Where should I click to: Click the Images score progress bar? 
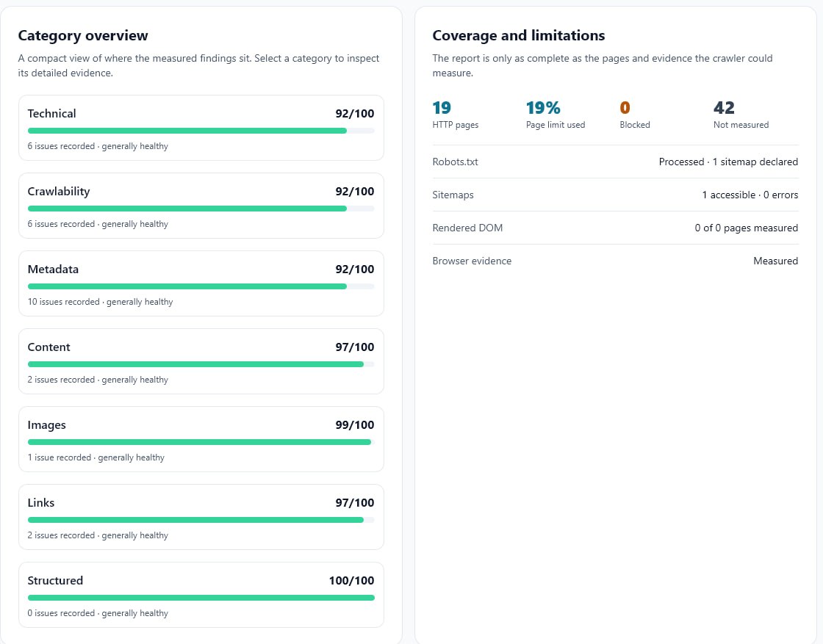pos(201,442)
